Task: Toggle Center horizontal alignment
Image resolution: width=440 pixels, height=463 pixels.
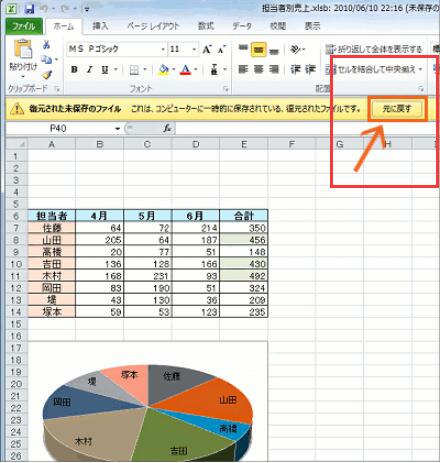Action: coord(259,69)
